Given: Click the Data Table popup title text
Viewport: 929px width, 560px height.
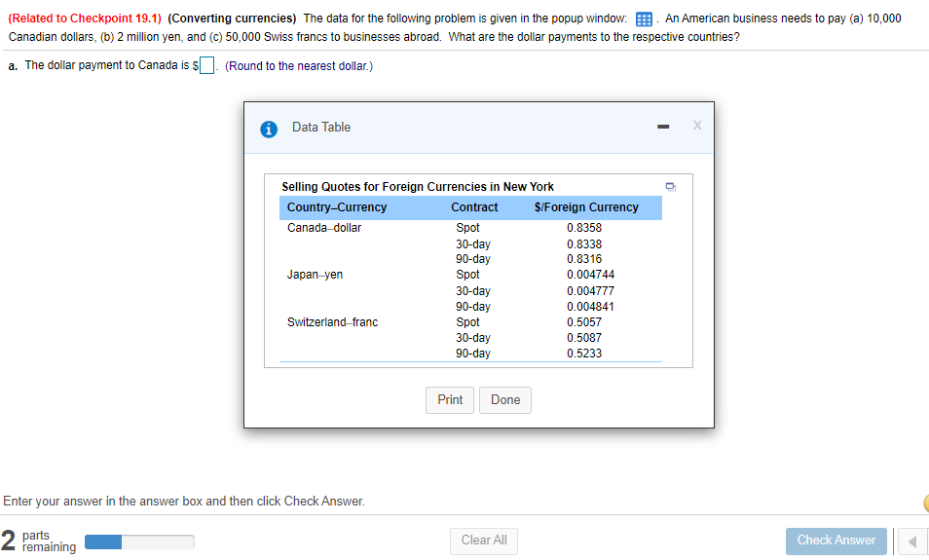Looking at the screenshot, I should click(321, 128).
